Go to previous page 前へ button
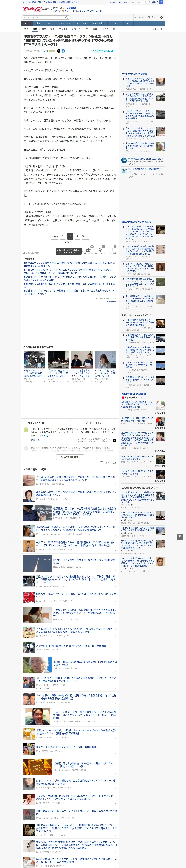The height and width of the screenshot is (868, 186). [x=55, y=236]
